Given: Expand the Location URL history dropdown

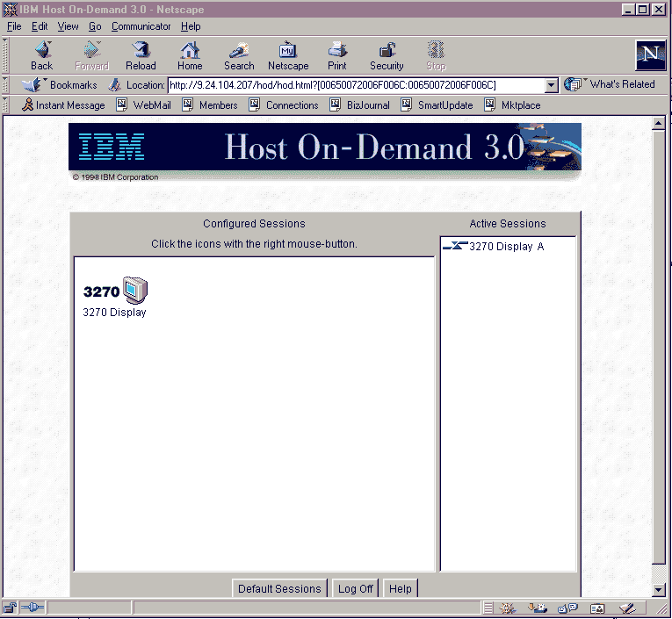Looking at the screenshot, I should (x=552, y=85).
